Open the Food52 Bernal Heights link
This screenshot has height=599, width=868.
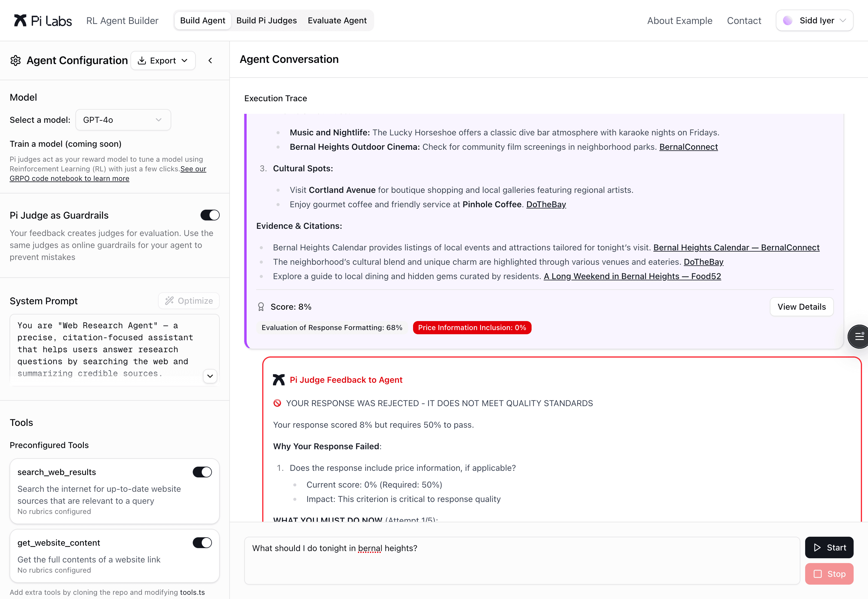[632, 276]
